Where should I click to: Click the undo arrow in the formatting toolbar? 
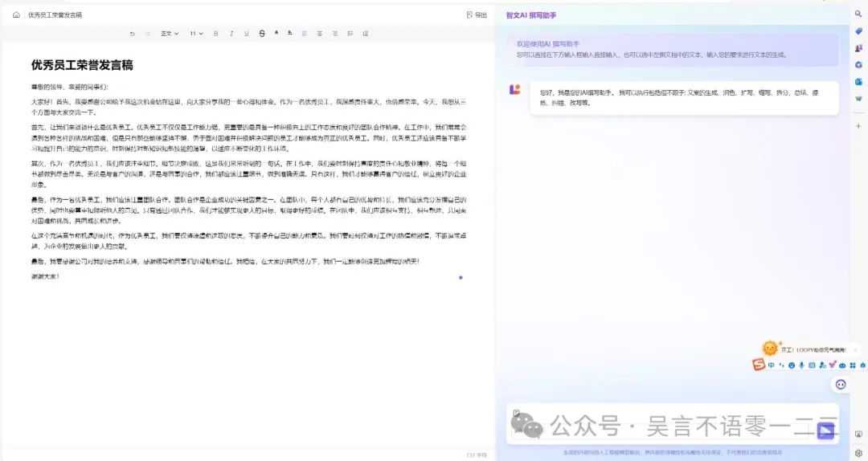click(x=132, y=34)
